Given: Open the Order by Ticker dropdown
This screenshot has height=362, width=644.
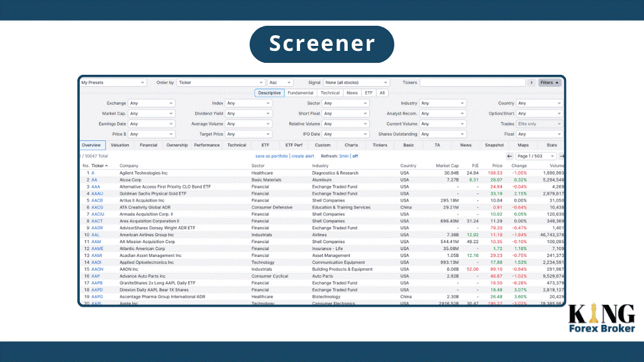Looking at the screenshot, I should pos(221,82).
